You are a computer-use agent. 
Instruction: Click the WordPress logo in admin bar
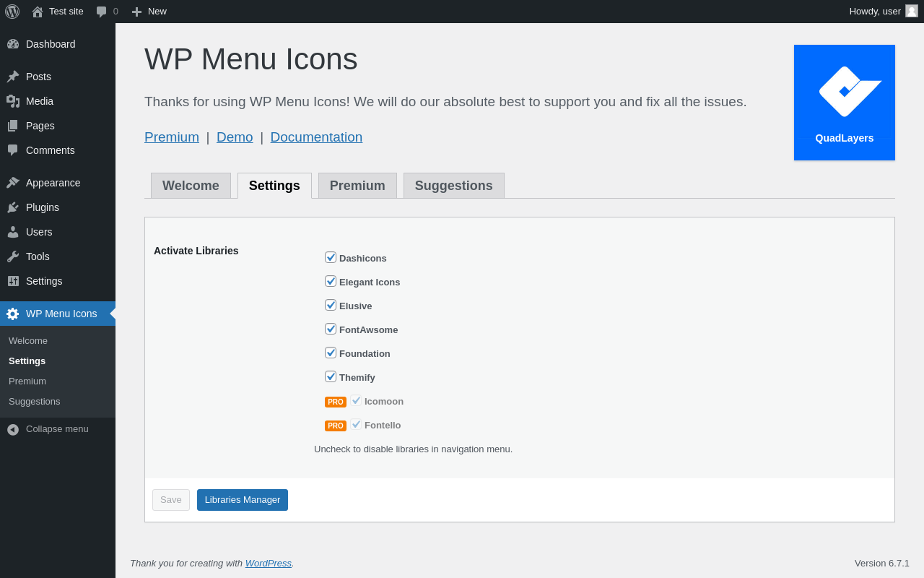[x=12, y=12]
